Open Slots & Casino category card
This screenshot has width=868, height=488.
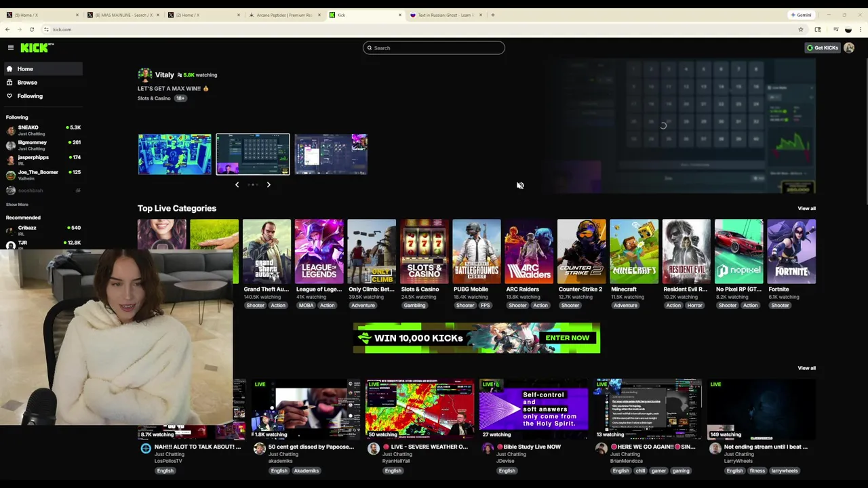click(x=424, y=251)
